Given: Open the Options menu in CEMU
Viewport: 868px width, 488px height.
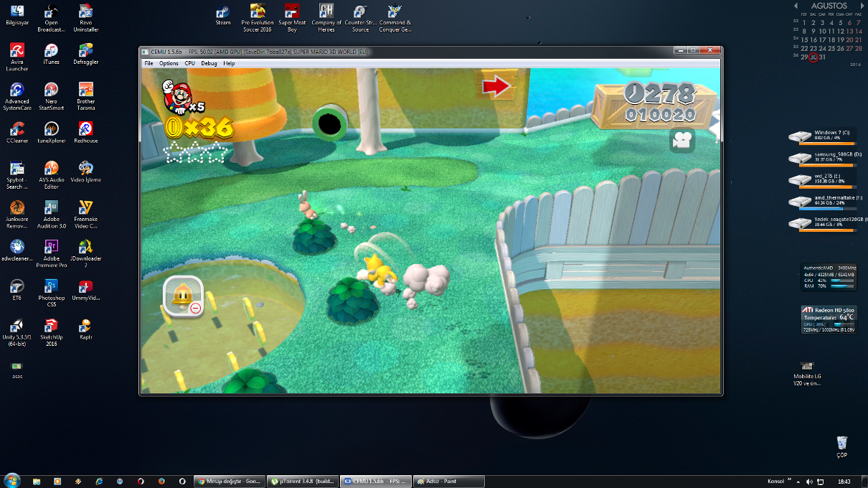Looking at the screenshot, I should pos(169,63).
